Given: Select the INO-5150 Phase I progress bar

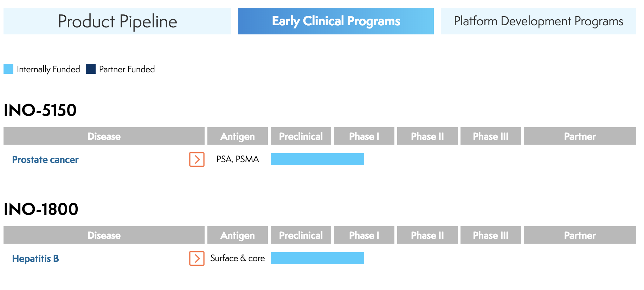Looking at the screenshot, I should pyautogui.click(x=317, y=159).
